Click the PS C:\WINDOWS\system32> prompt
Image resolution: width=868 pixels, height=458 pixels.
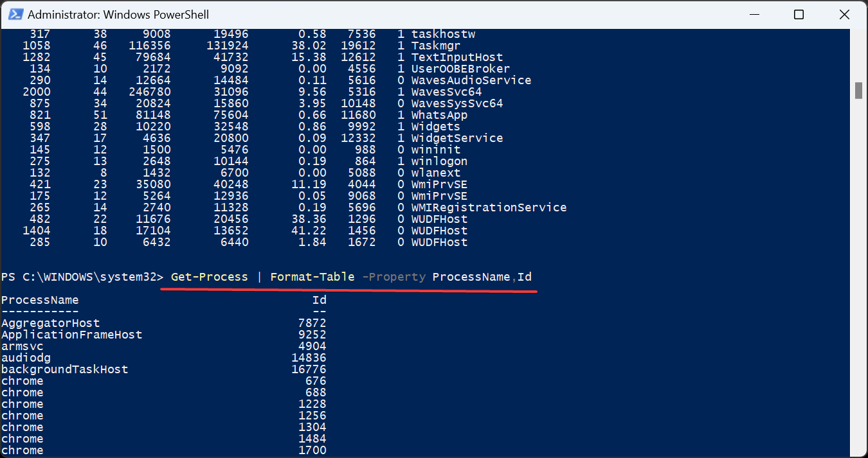(83, 277)
